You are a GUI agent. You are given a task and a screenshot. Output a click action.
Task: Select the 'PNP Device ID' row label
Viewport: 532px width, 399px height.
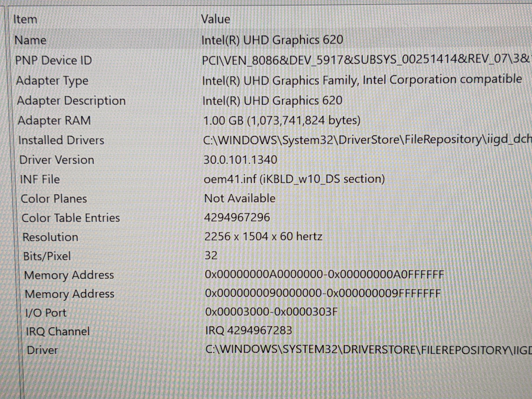(x=54, y=61)
